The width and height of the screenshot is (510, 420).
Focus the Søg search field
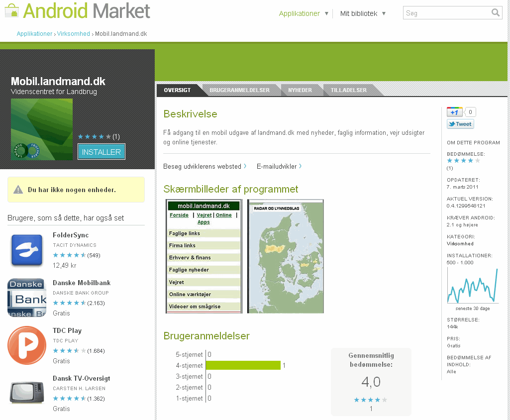coord(446,13)
